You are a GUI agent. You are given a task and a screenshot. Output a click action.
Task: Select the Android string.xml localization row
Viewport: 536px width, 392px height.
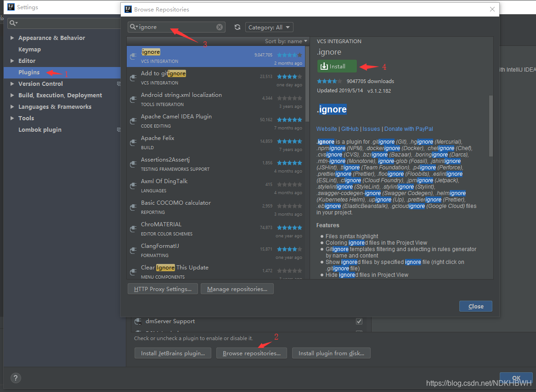coord(216,100)
